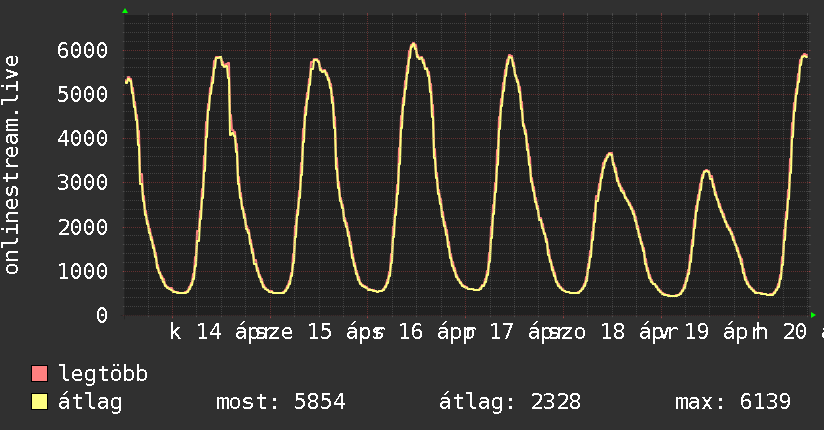Viewport: 824px width, 430px height.
Task: Click the green arrow atop the y-axis
Action: [125, 11]
